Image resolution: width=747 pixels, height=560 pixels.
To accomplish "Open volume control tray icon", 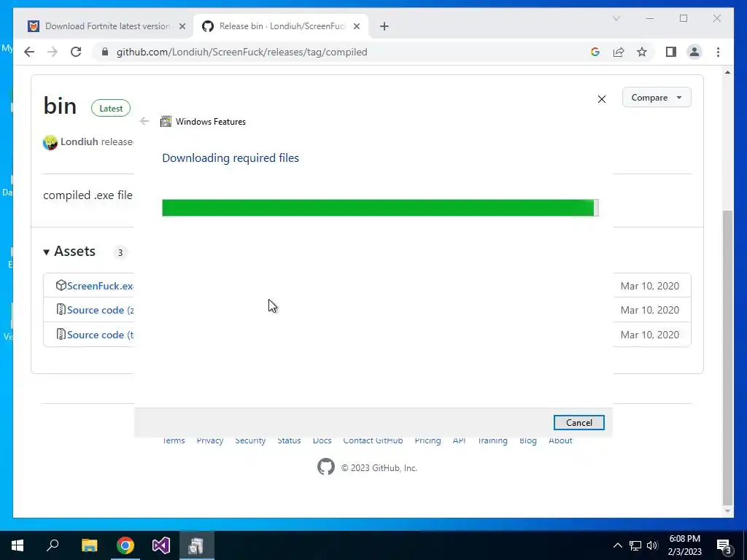I will tap(652, 545).
